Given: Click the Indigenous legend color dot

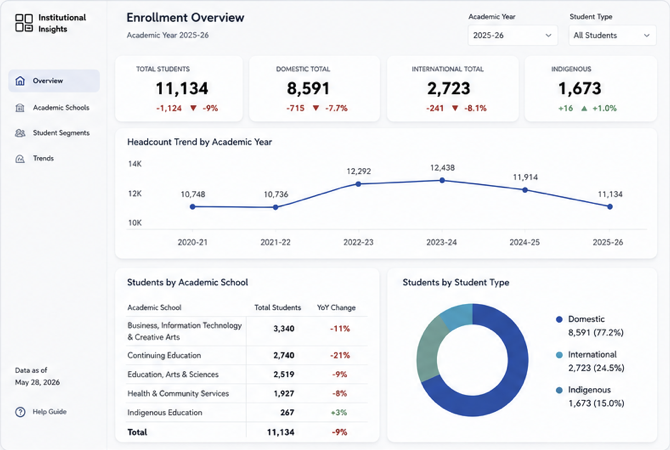Looking at the screenshot, I should click(x=559, y=390).
